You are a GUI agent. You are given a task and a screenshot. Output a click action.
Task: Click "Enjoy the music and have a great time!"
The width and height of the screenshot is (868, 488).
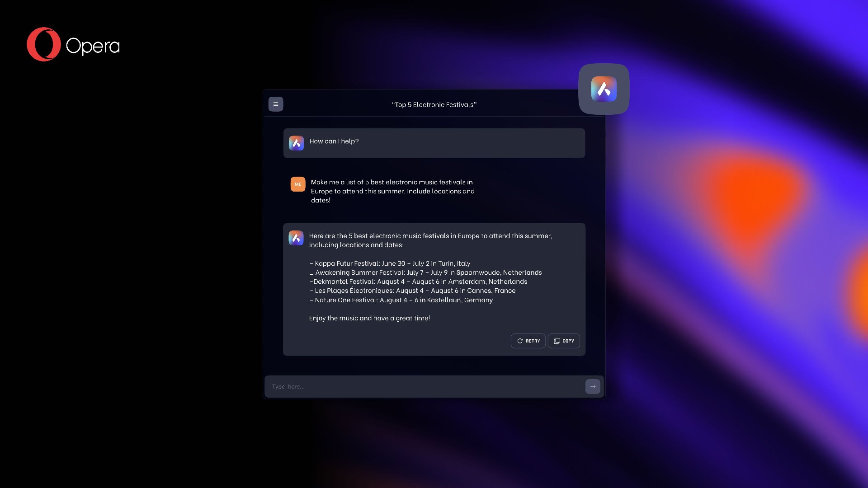369,318
